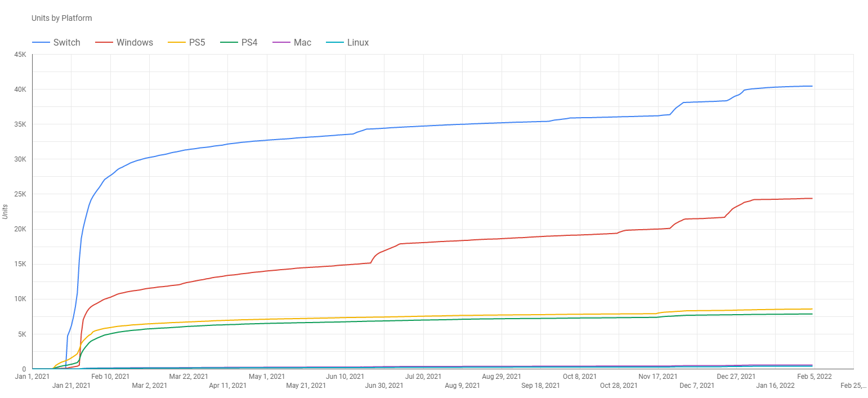Toggle the Windows series legend label
The width and height of the screenshot is (868, 398).
[135, 42]
